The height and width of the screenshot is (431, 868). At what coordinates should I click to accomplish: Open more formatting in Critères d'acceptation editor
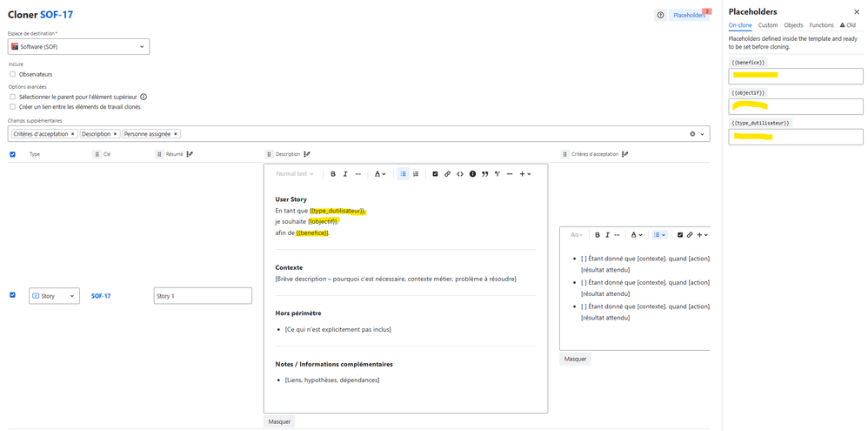tap(617, 235)
